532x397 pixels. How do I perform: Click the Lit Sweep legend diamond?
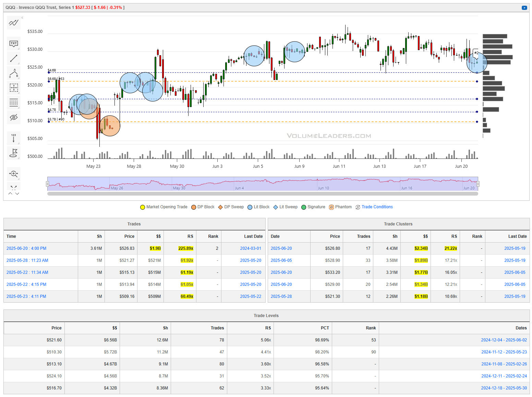[276, 207]
